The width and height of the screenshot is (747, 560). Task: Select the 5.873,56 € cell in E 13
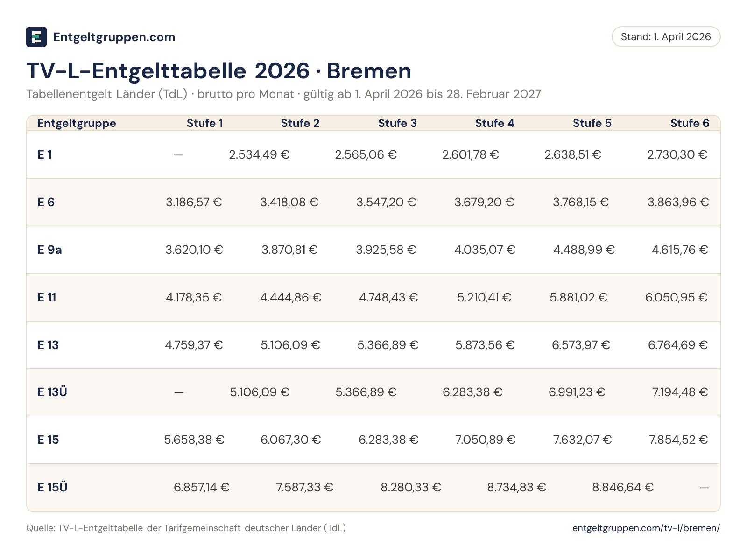(485, 345)
